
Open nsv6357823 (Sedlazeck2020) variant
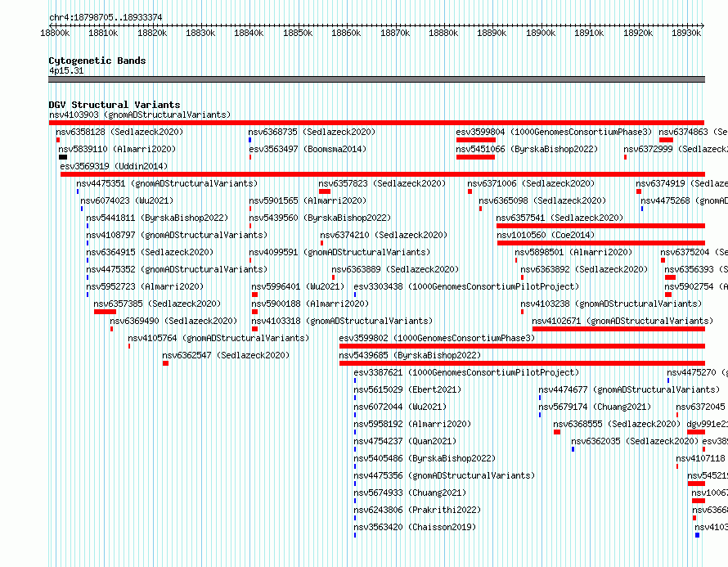(382, 183)
